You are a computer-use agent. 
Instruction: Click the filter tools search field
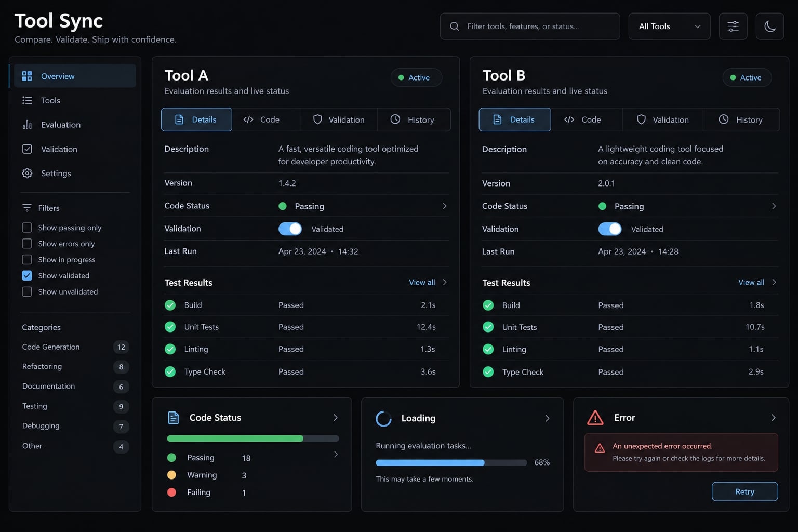530,26
